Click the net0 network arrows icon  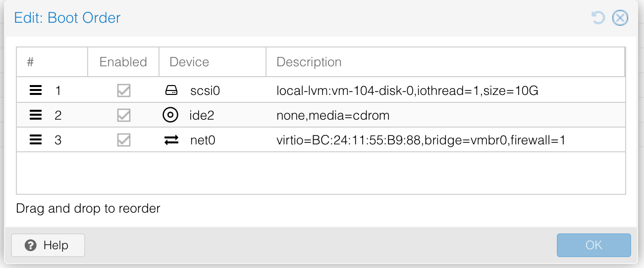click(171, 140)
